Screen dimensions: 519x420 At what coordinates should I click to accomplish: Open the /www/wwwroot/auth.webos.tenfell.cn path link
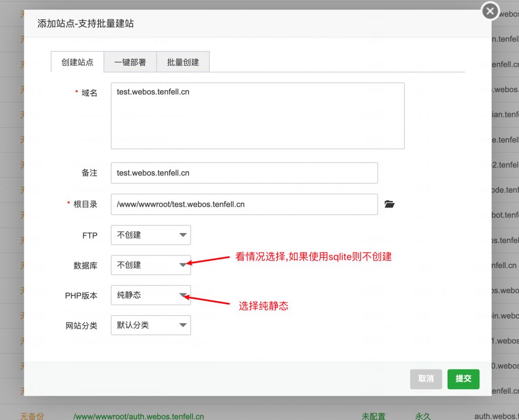tap(138, 415)
